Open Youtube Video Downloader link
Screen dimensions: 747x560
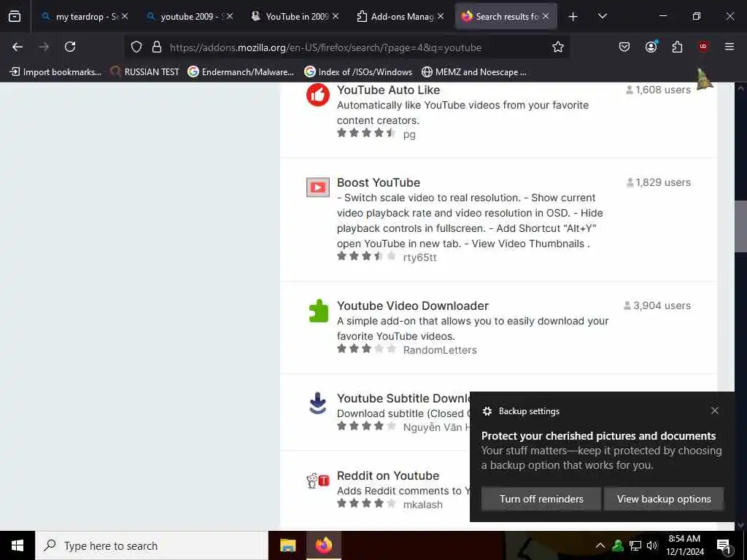(x=413, y=306)
